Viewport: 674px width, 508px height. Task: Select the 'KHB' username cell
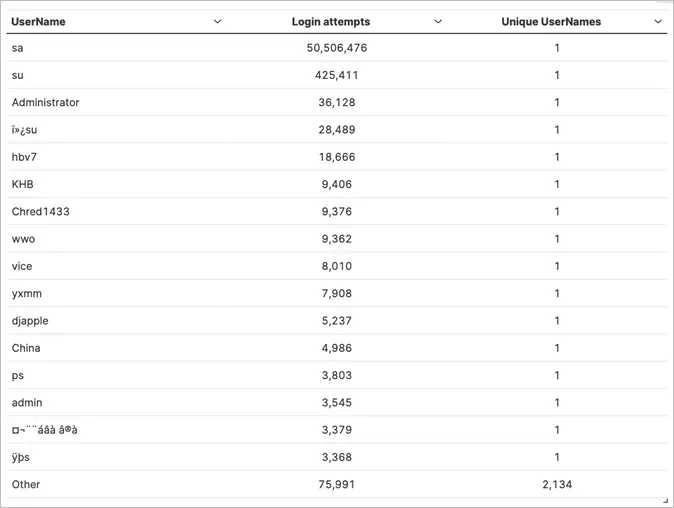22,184
